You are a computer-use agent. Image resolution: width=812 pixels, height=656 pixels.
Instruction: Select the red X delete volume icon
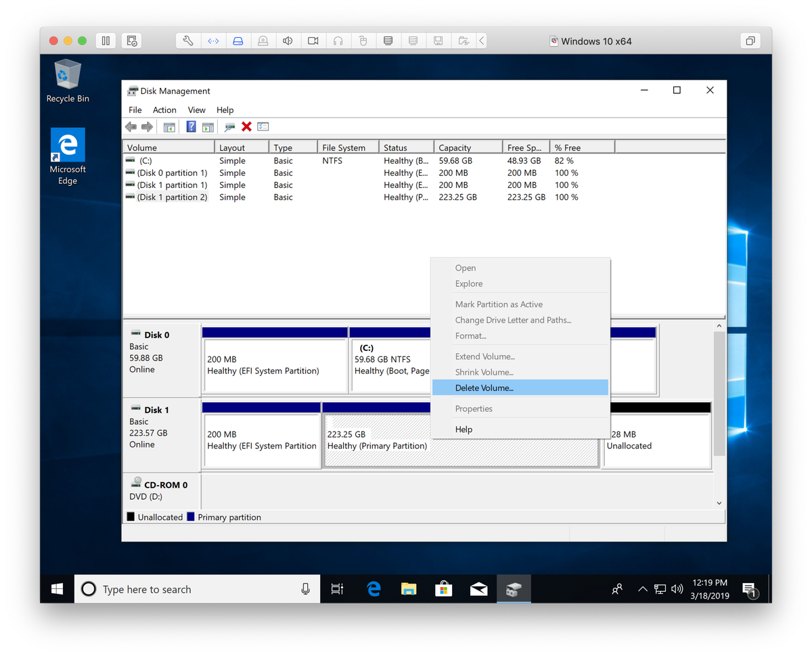(x=246, y=126)
